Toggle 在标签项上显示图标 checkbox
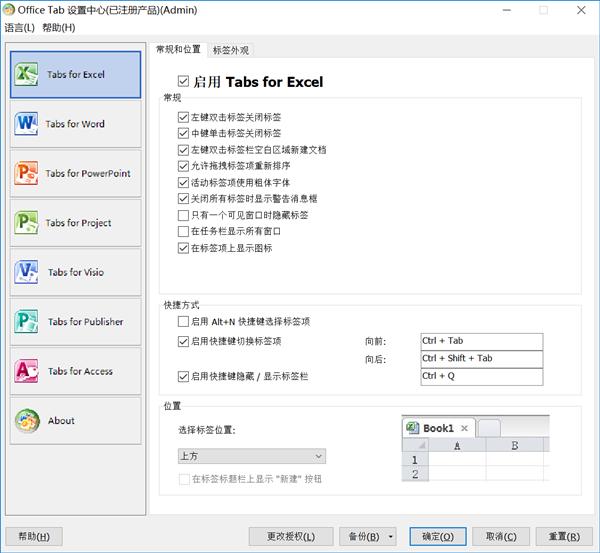This screenshot has height=553, width=600. point(183,248)
